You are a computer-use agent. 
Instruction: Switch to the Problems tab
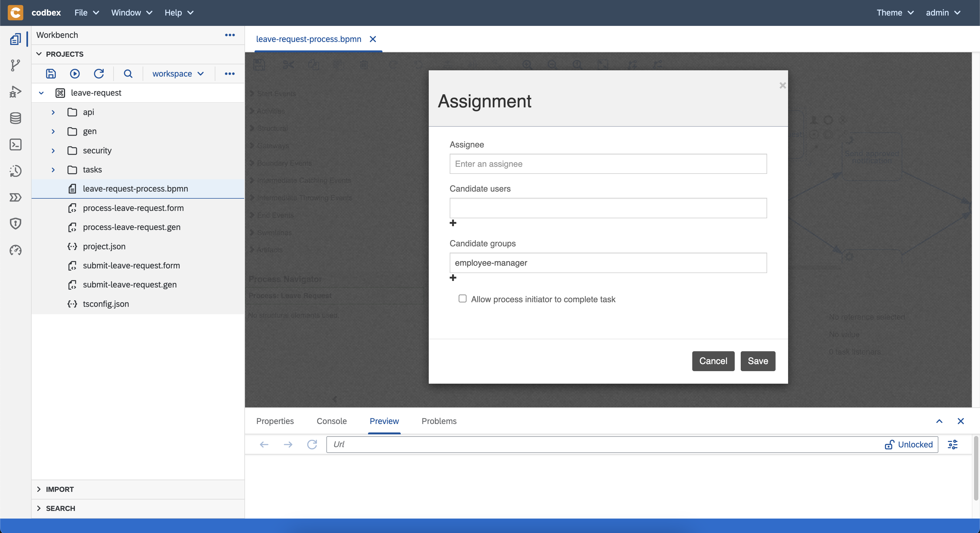pos(439,421)
